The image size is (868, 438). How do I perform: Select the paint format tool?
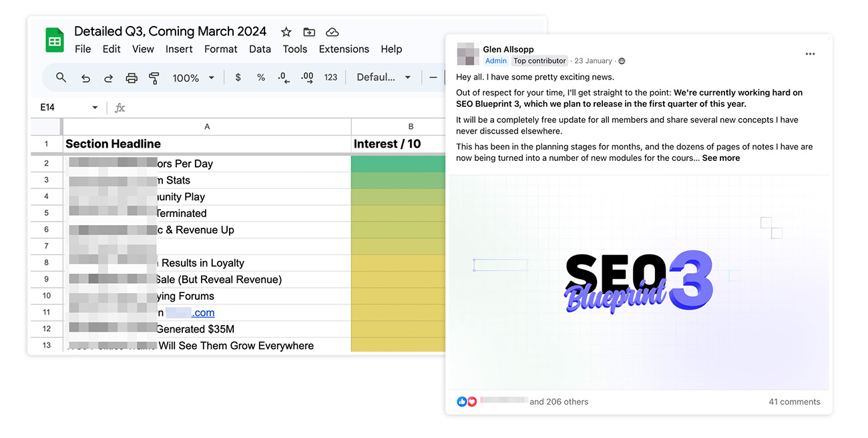154,78
